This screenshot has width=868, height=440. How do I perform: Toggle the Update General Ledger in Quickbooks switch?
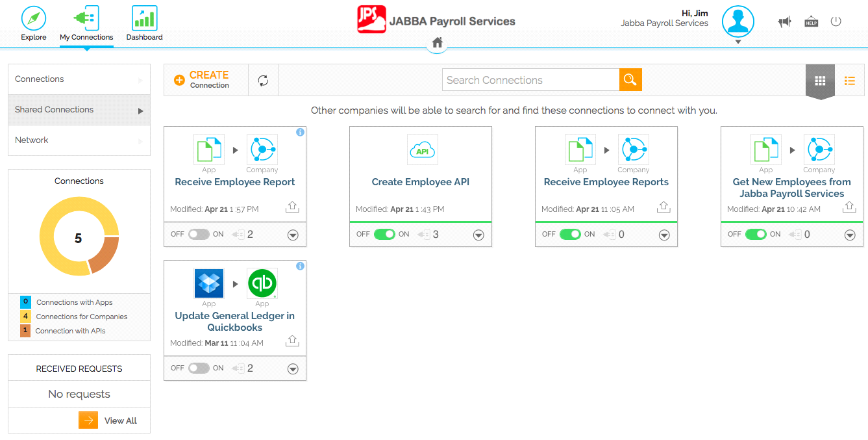coord(199,369)
